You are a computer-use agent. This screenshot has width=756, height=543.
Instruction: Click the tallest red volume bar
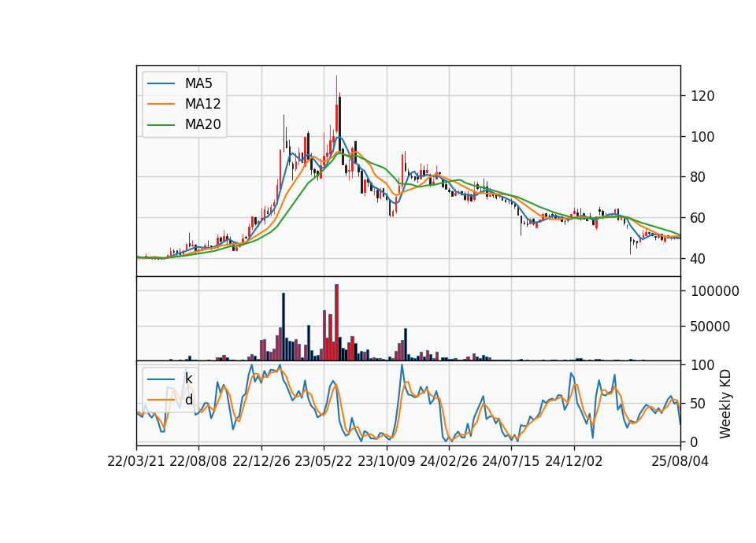tap(336, 323)
